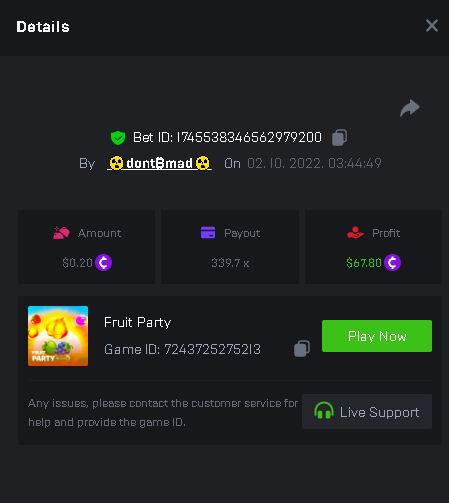
Task: Click the $67.80 profit value
Action: [x=364, y=263]
